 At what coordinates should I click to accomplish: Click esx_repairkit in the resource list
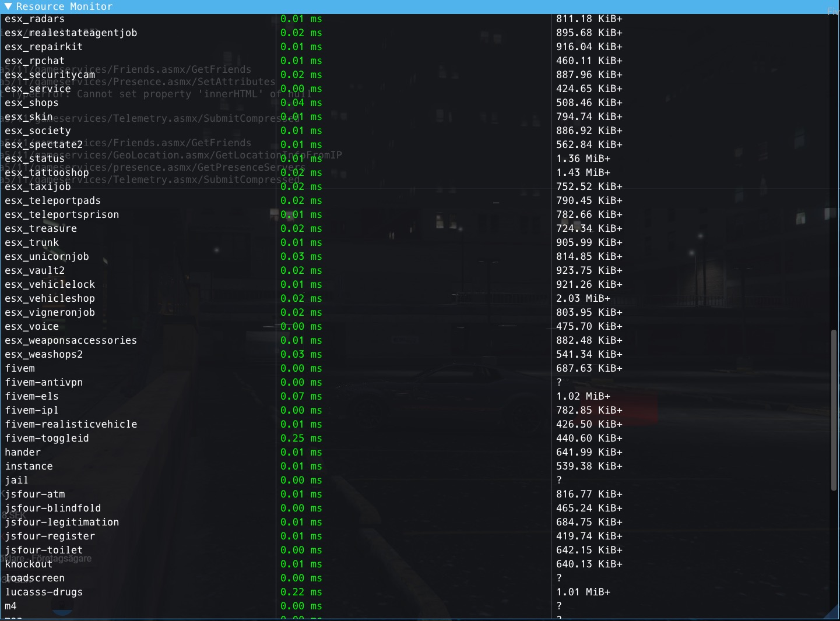click(x=44, y=47)
